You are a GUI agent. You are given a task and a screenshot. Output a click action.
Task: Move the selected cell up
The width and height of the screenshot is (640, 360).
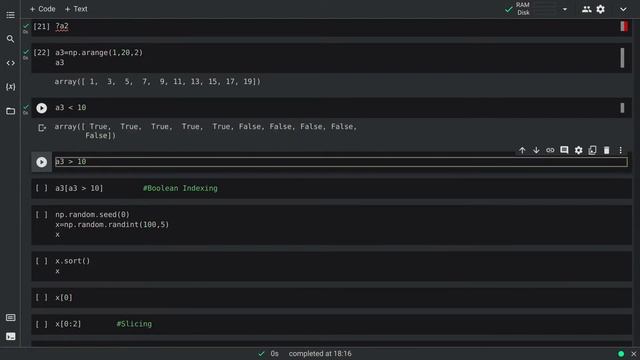[x=522, y=150]
